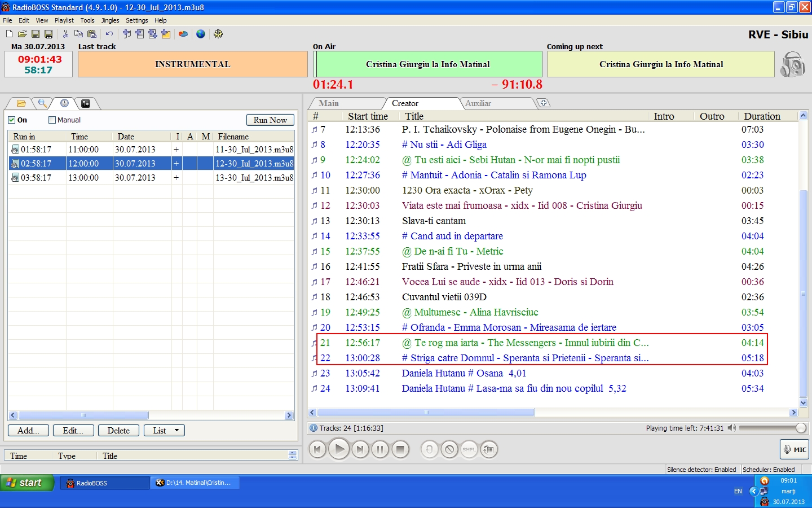This screenshot has height=508, width=812.
Task: Switch to the scheduler clock tab
Action: (x=64, y=103)
